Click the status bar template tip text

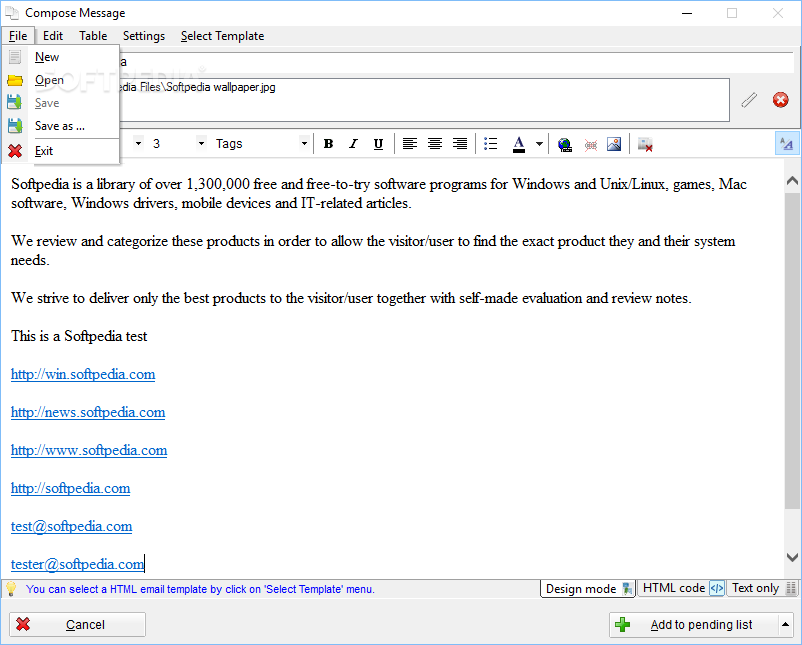(x=200, y=589)
